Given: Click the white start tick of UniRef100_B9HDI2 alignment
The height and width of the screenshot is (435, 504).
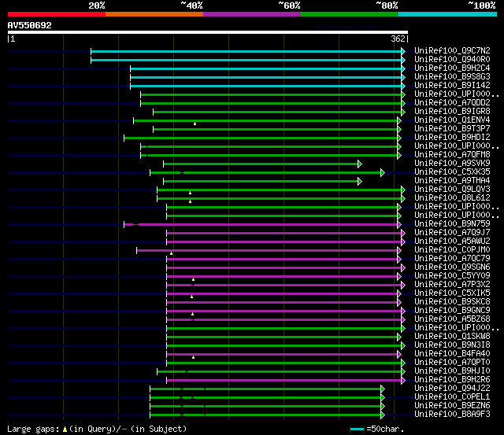Looking at the screenshot, I should [x=124, y=138].
